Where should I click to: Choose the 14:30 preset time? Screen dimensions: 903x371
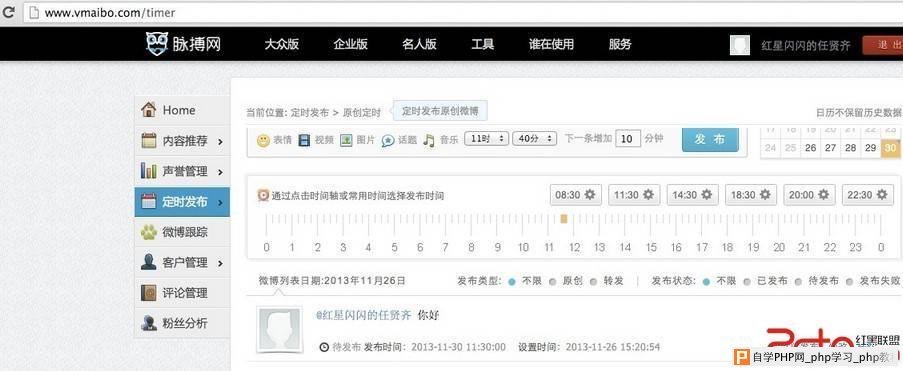pyautogui.click(x=684, y=195)
